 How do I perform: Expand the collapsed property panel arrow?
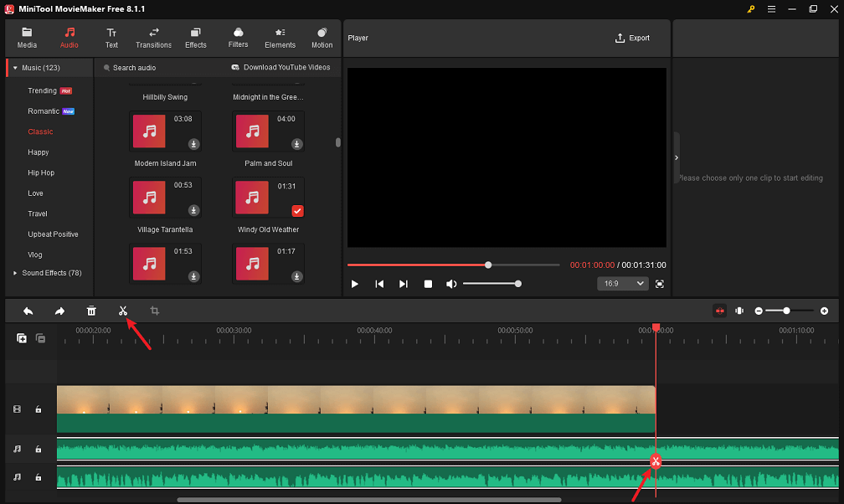click(x=677, y=157)
